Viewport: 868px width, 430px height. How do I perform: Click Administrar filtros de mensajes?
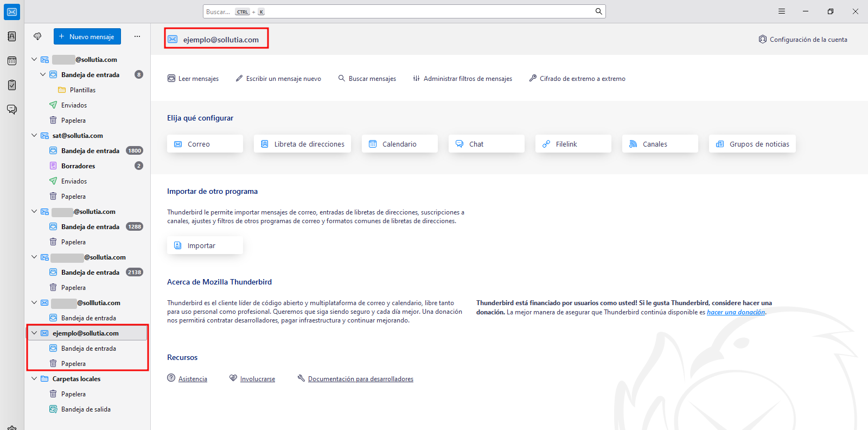click(462, 79)
